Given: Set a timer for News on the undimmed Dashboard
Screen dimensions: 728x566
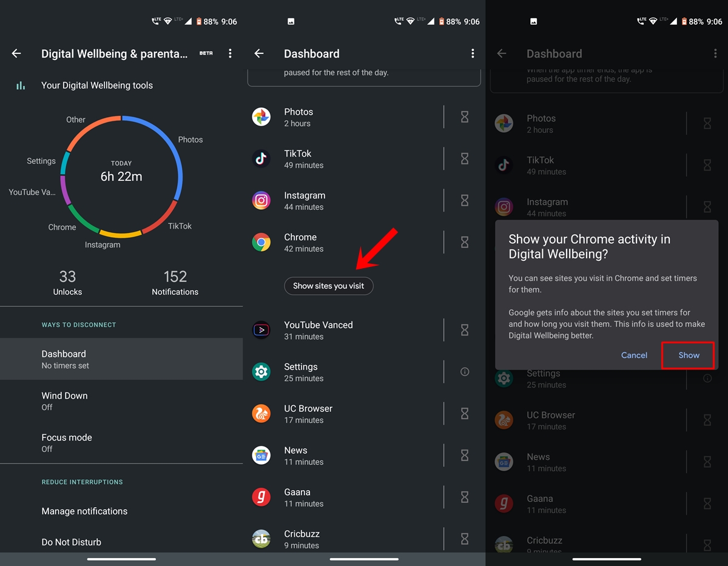Looking at the screenshot, I should [x=465, y=456].
